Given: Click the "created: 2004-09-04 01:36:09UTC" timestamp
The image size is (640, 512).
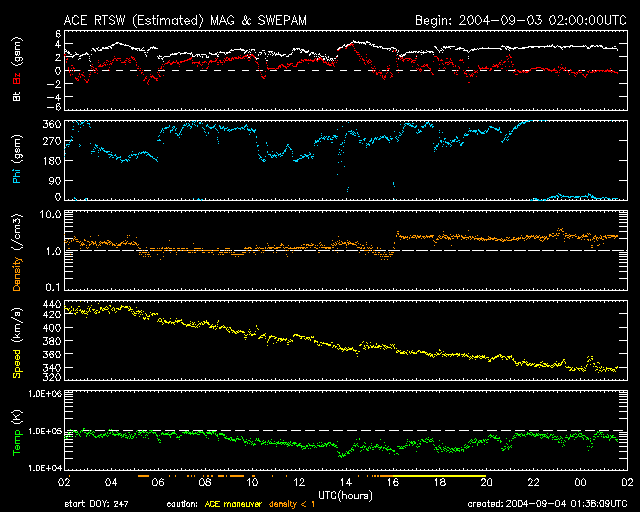Looking at the screenshot, I should [x=547, y=504].
